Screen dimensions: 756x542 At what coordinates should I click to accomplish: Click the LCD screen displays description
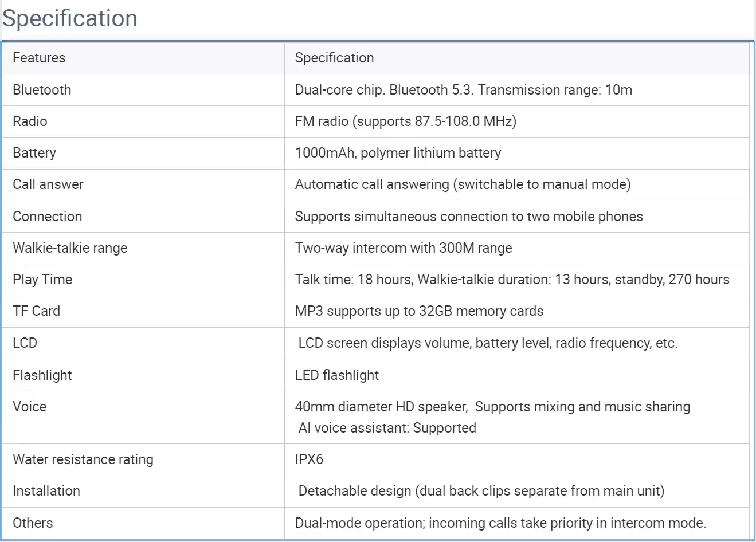(488, 343)
